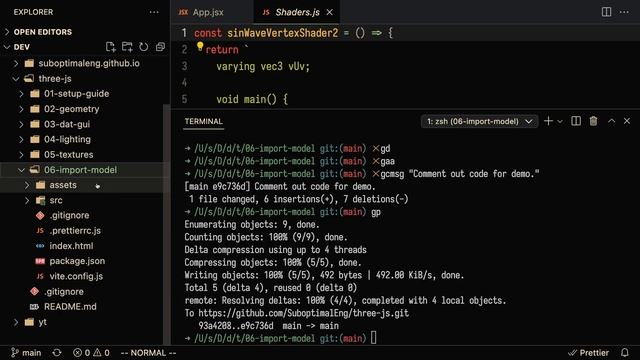This screenshot has width=640, height=360.
Task: Split the terminal panel
Action: 576,121
